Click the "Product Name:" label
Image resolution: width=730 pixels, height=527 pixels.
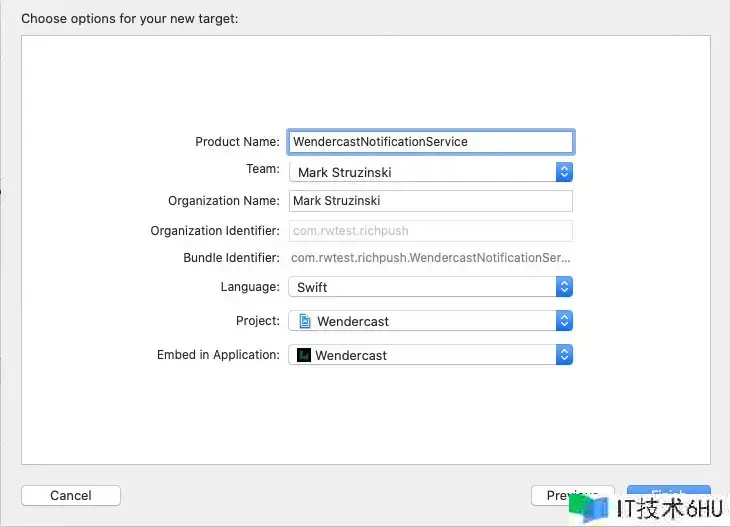coord(237,142)
